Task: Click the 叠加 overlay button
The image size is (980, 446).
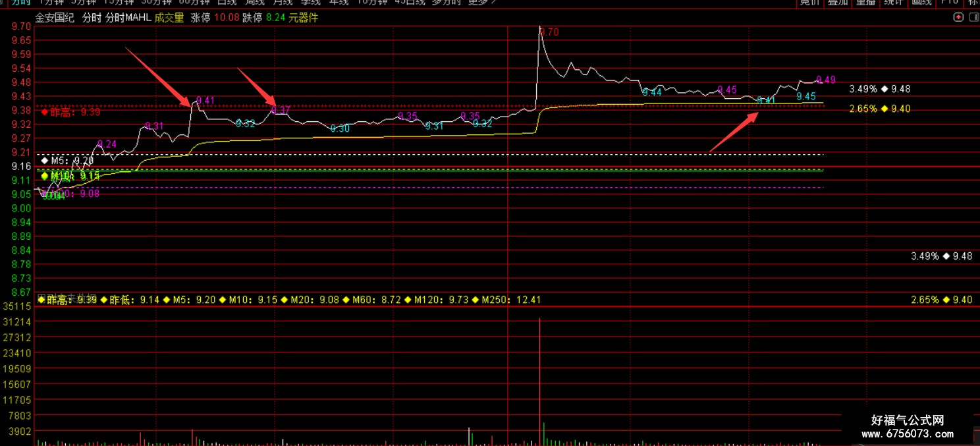Action: pos(838,2)
